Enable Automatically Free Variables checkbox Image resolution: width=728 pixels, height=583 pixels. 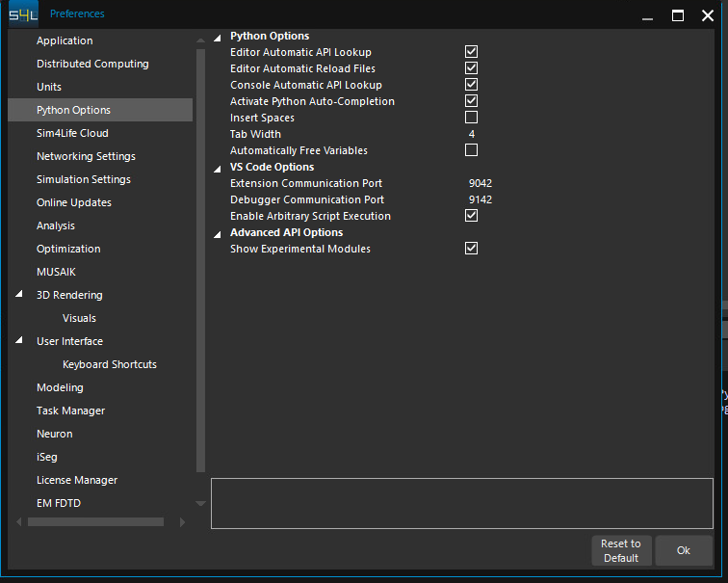tap(471, 150)
